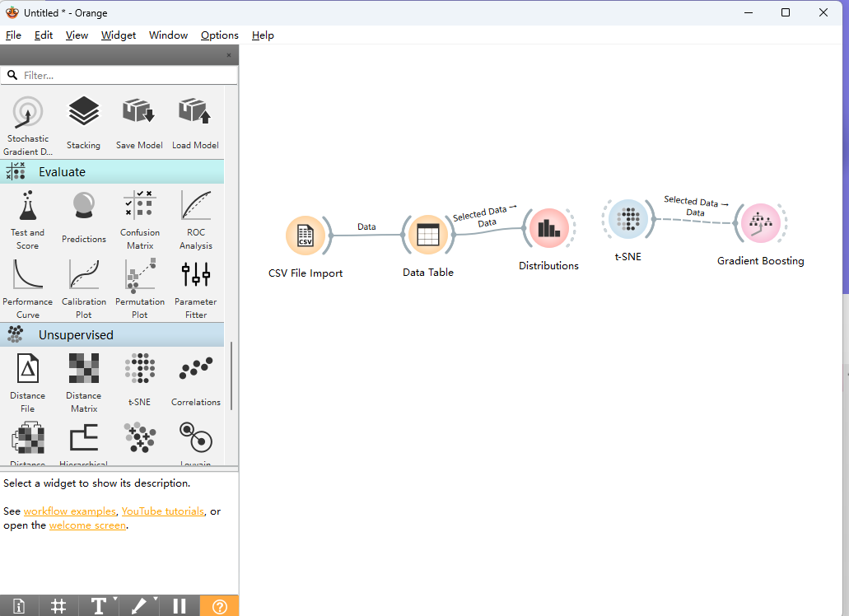This screenshot has width=849, height=616.
Task: Select the arrow annotation tool
Action: (x=138, y=606)
